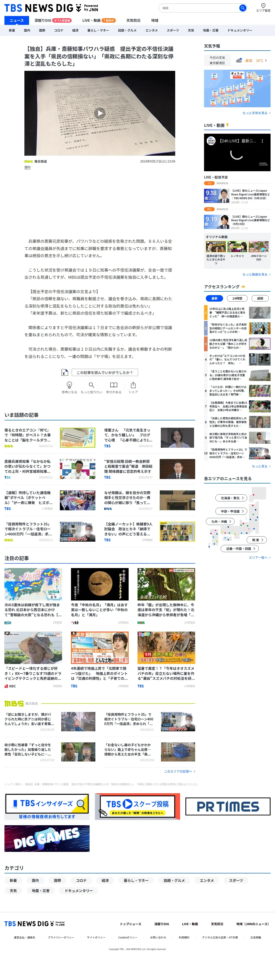Click the 国際 category pill at bottom
The height and width of the screenshot is (980, 275).
coord(57,881)
